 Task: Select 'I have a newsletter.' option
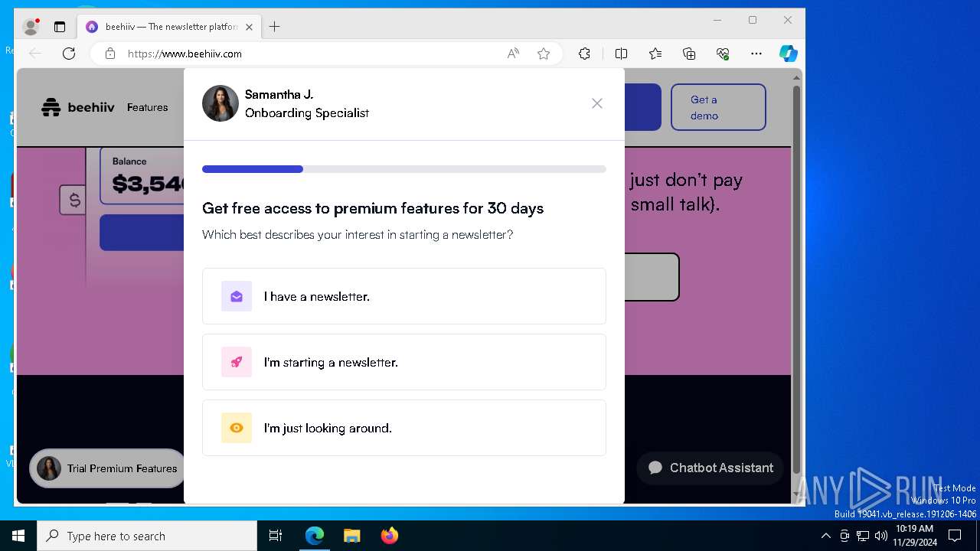[404, 296]
